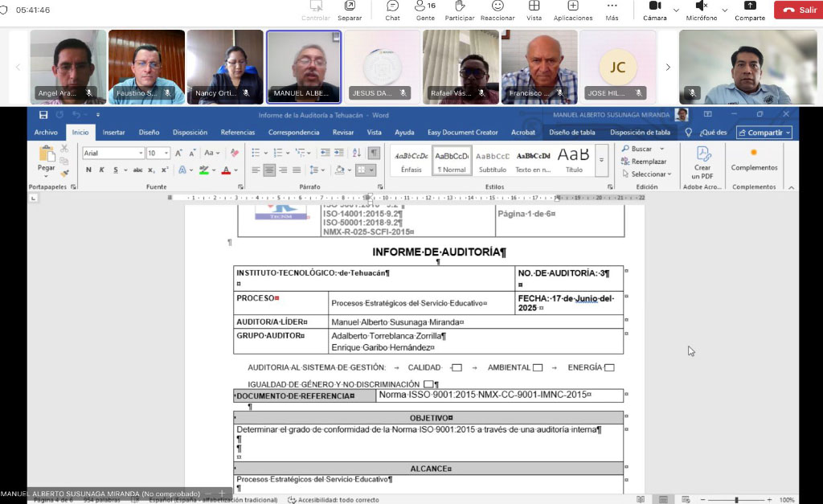
Task: Align text to the left
Action: pyautogui.click(x=256, y=170)
